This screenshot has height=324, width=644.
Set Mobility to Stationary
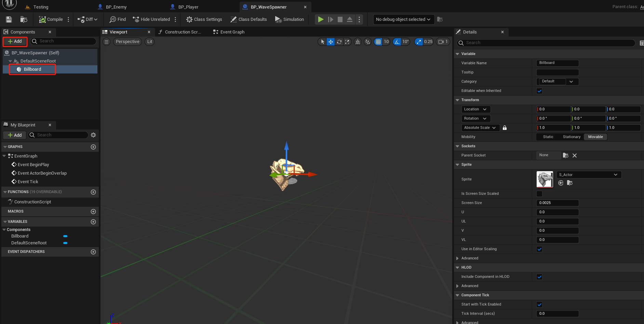tap(572, 137)
